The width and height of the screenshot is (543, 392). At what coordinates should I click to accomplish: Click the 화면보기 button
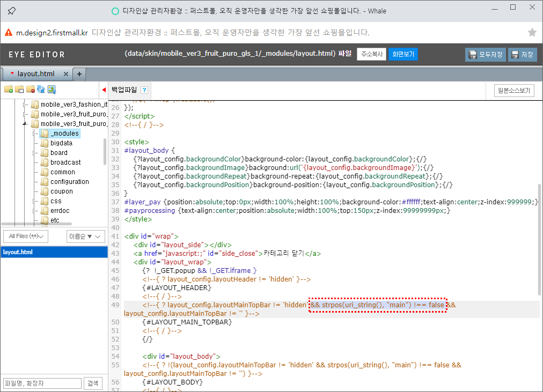tap(403, 54)
